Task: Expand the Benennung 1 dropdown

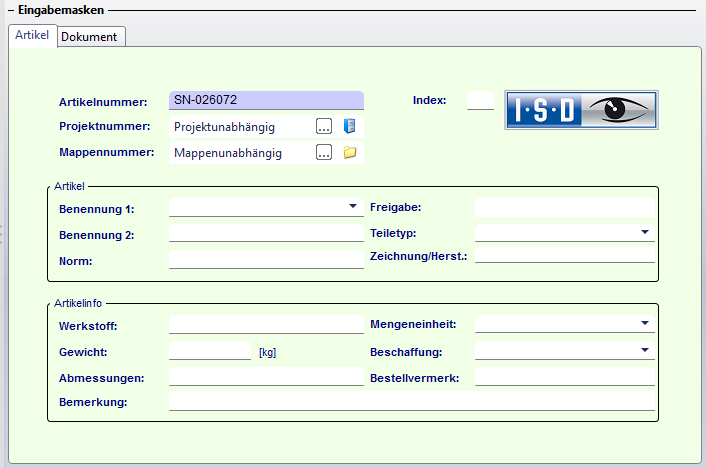Action: [353, 207]
